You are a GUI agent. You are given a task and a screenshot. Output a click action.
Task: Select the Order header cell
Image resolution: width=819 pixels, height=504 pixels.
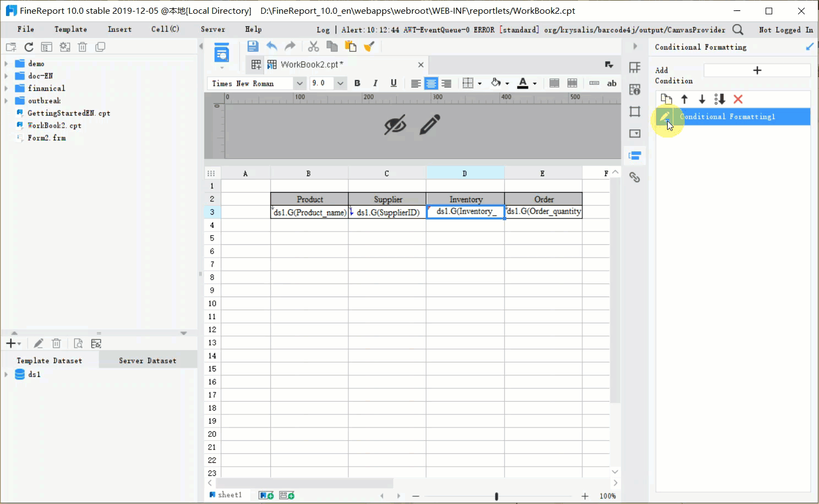click(543, 199)
